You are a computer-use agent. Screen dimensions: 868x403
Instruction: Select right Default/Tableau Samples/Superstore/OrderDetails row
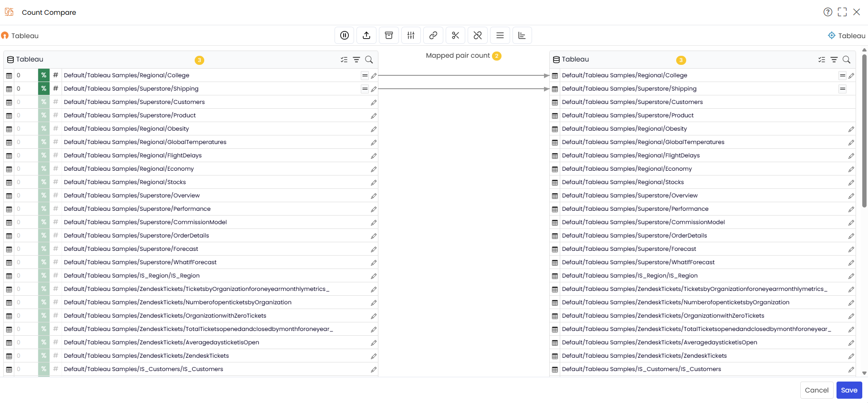[702, 236]
